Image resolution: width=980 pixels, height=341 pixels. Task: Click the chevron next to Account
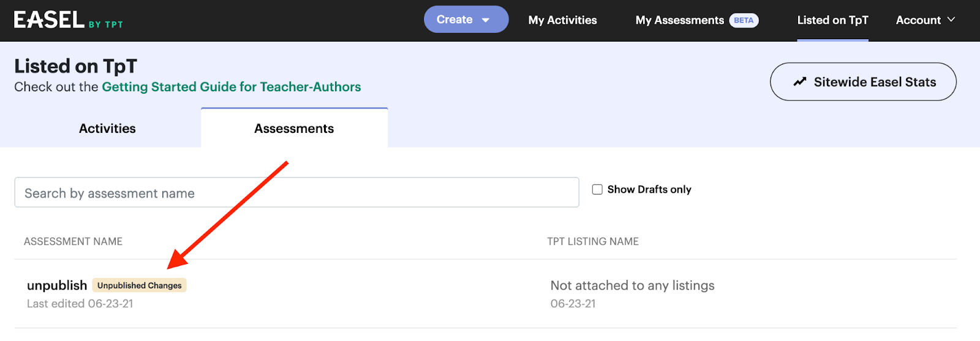click(x=951, y=20)
